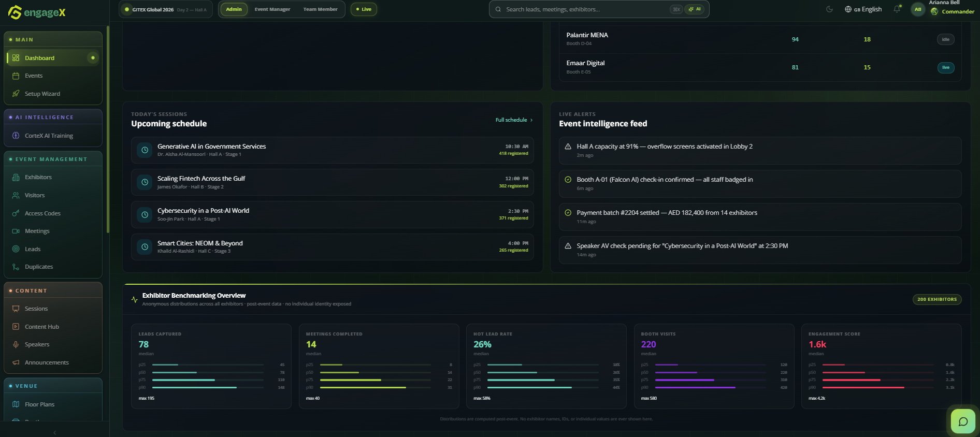
Task: Switch to the Team Member tab
Action: [320, 9]
